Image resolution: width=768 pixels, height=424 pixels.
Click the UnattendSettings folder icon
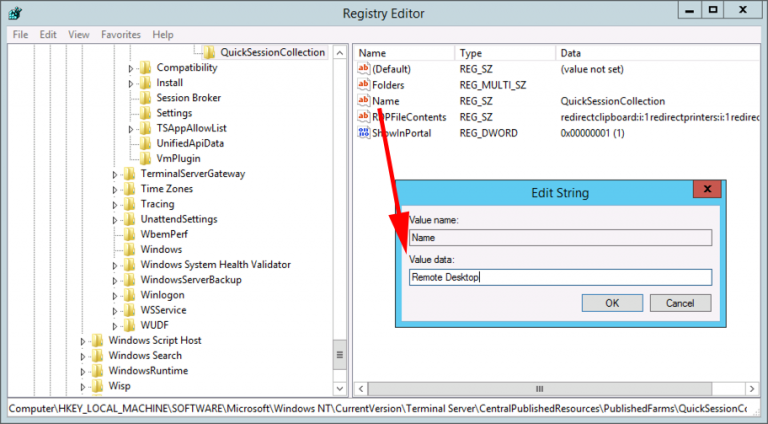(x=129, y=219)
